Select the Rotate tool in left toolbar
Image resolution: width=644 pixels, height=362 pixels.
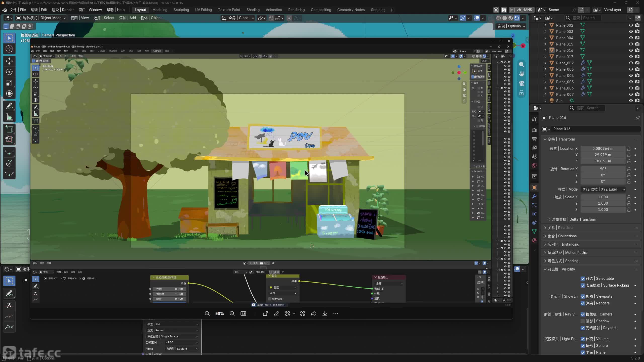point(9,72)
